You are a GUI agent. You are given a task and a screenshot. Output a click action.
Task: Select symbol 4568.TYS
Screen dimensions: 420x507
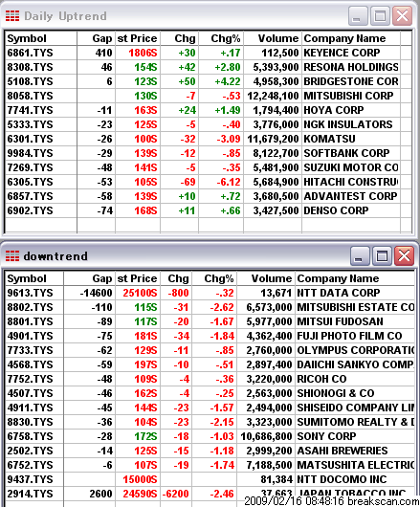click(x=30, y=364)
